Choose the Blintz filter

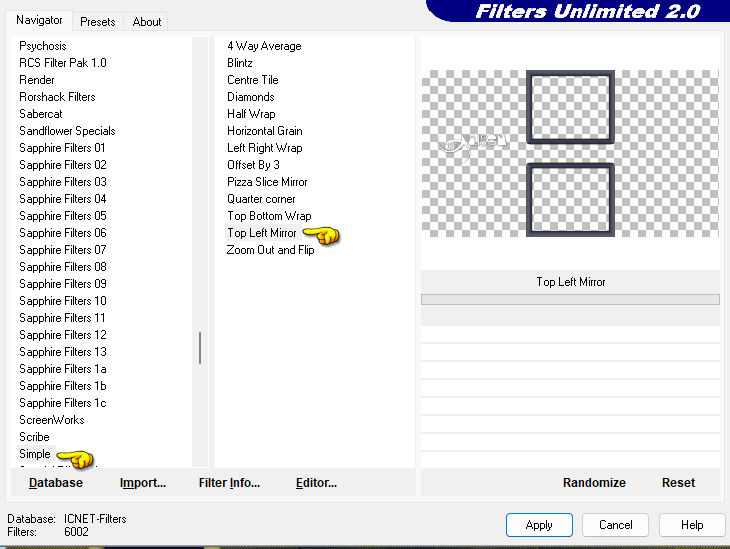240,63
